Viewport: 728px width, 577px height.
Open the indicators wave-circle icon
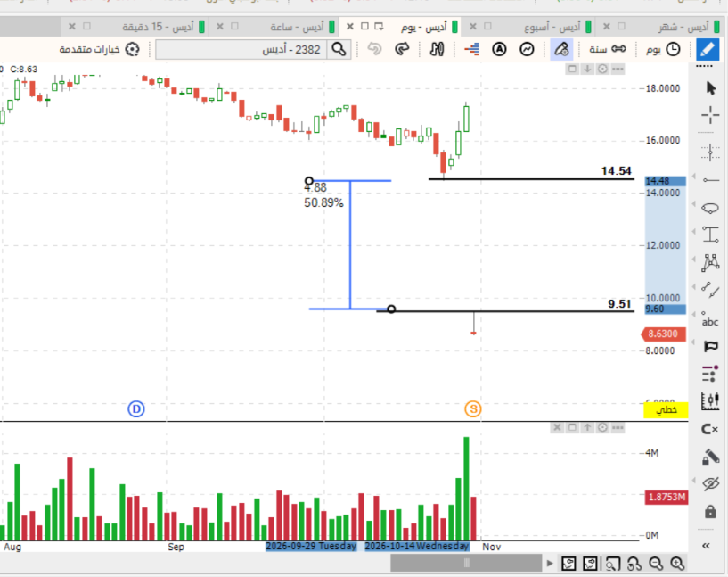pos(527,49)
